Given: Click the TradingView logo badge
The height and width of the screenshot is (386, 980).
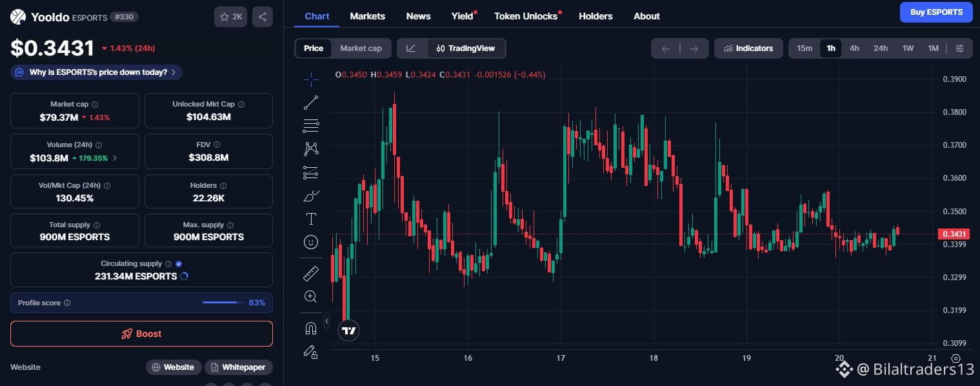Looking at the screenshot, I should click(348, 330).
